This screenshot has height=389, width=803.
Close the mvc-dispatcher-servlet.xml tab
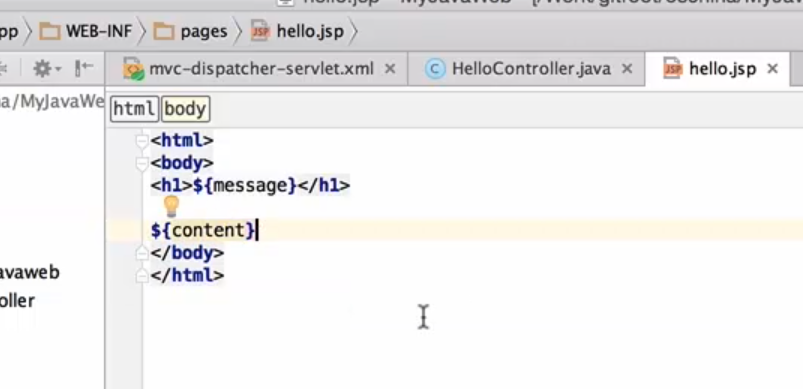tap(390, 69)
